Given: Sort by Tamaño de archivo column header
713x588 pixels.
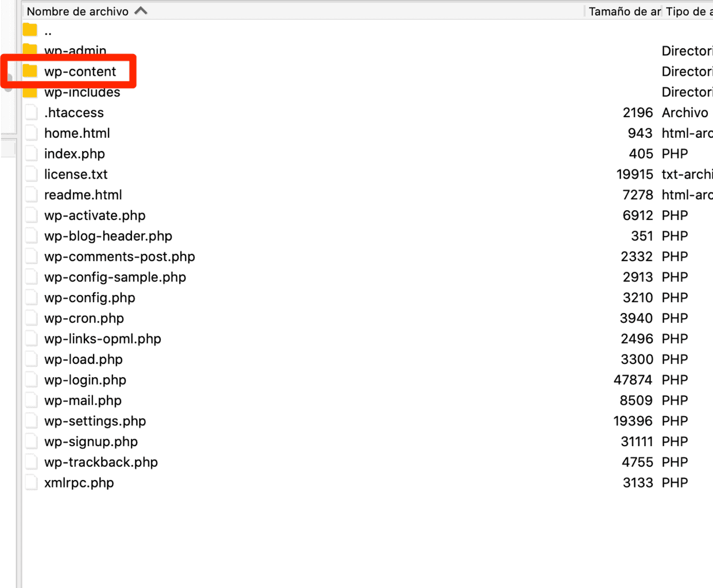Looking at the screenshot, I should point(625,11).
